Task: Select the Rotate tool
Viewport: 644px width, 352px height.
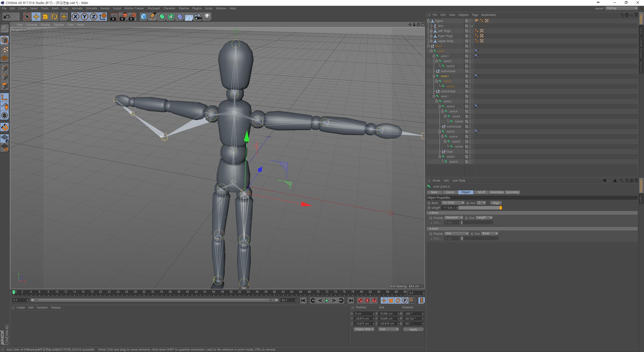Action: tap(54, 17)
